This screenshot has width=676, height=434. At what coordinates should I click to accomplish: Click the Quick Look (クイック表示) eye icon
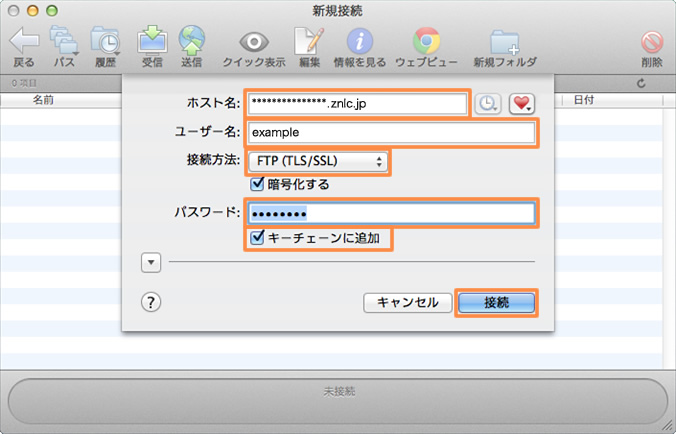254,42
